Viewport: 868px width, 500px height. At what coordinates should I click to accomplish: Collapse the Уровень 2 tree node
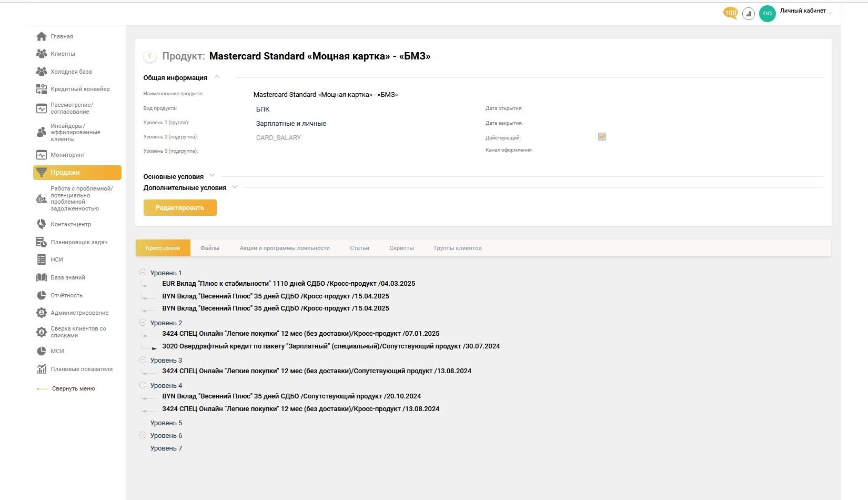click(x=143, y=322)
